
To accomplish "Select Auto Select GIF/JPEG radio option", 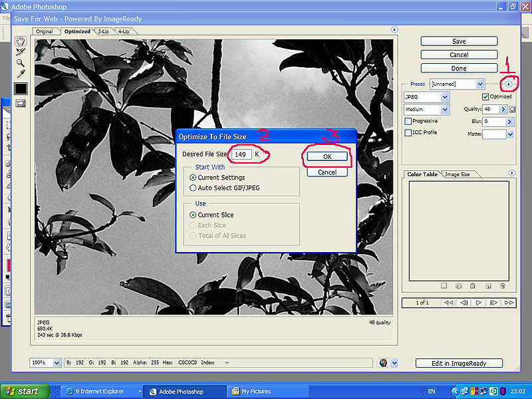I will point(193,188).
